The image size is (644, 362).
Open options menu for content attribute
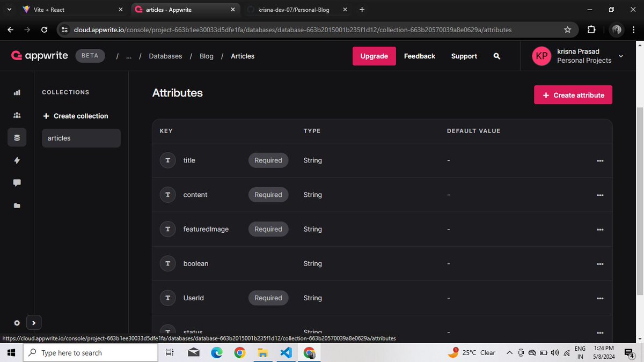600,195
